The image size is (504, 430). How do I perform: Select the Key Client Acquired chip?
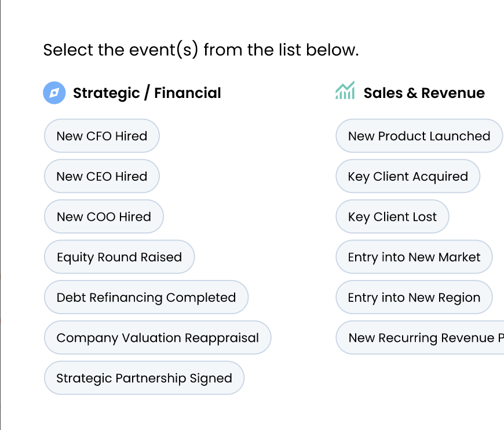point(408,176)
